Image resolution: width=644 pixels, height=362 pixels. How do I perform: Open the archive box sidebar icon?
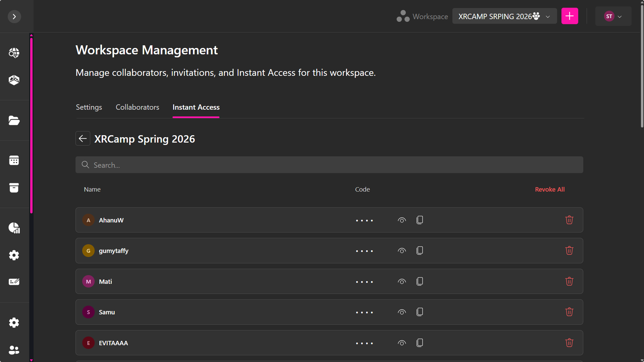point(14,188)
